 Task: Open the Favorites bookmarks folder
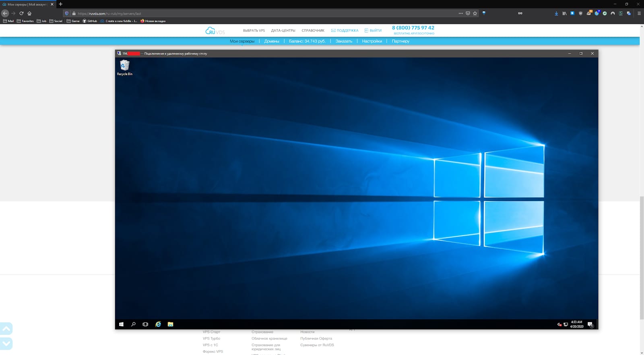25,21
